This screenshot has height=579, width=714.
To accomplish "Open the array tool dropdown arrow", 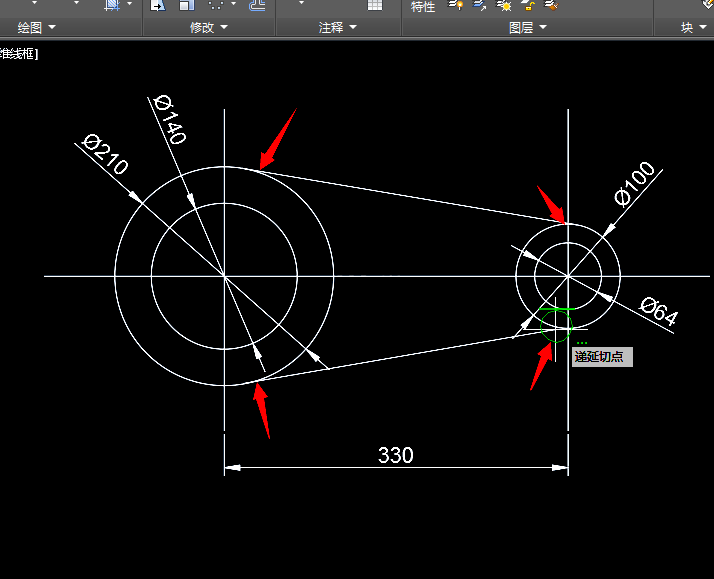I will point(234,4).
